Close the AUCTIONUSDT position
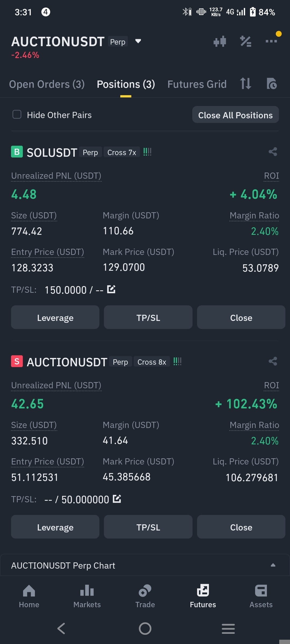The width and height of the screenshot is (290, 644). point(241,527)
